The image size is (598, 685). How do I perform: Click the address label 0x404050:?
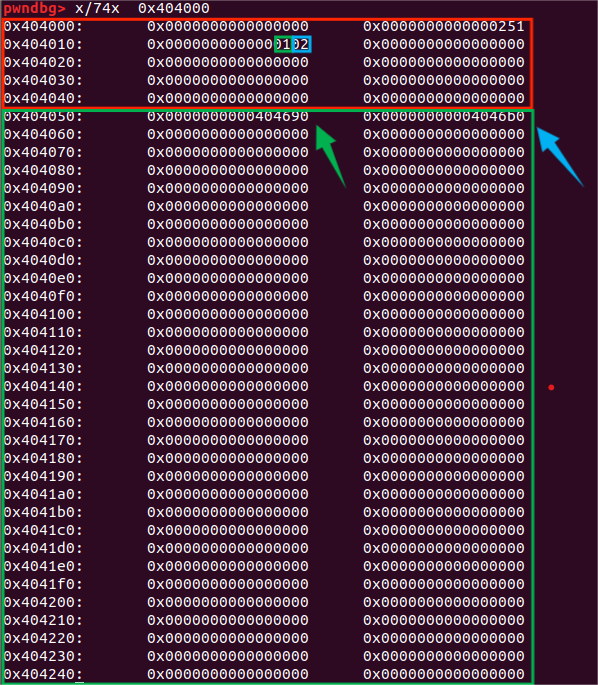[43, 116]
